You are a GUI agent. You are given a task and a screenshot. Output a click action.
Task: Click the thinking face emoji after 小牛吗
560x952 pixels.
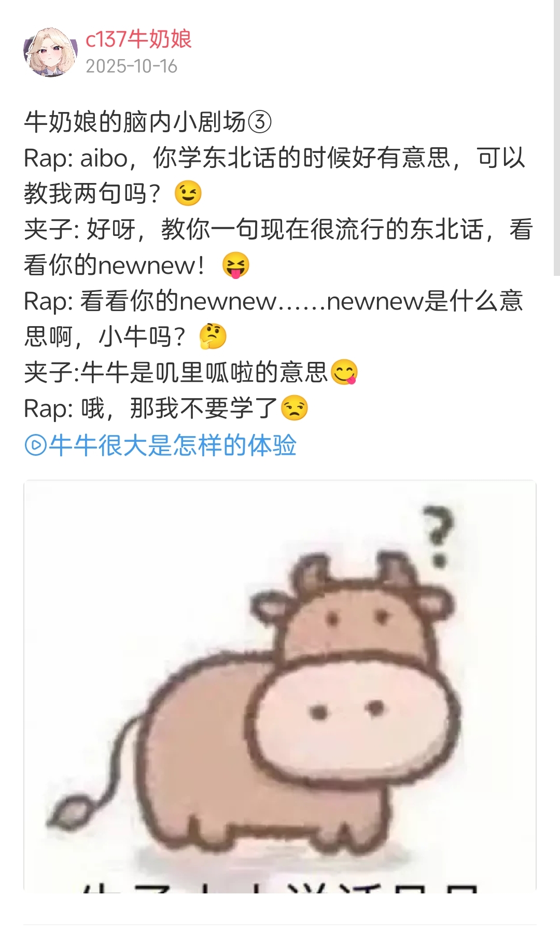coord(213,337)
